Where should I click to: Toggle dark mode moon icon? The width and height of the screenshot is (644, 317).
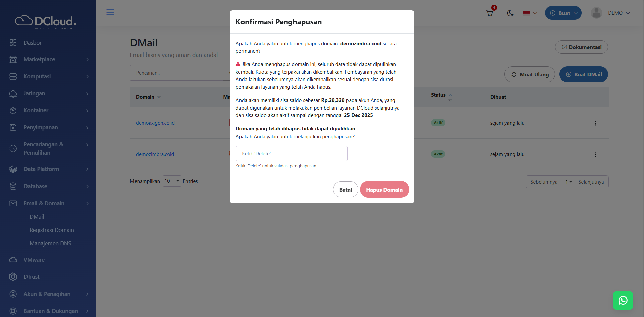point(510,13)
